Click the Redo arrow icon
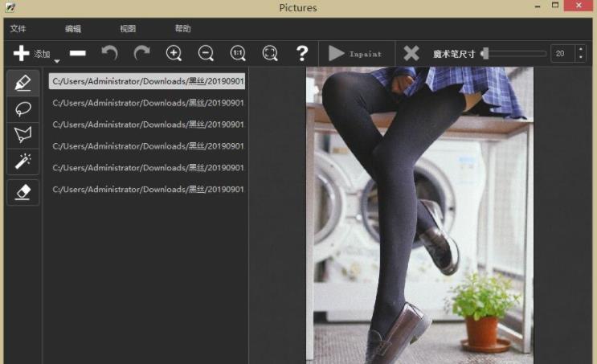This screenshot has height=364, width=597. click(x=141, y=54)
